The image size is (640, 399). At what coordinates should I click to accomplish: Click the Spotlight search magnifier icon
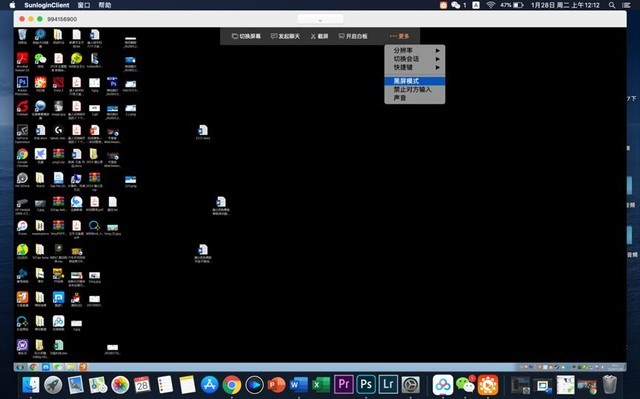[x=612, y=5]
